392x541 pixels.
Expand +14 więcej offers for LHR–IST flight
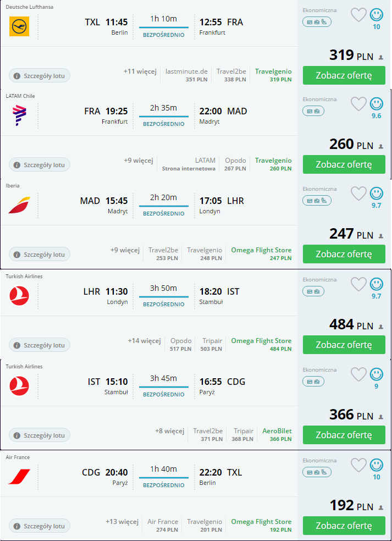coord(144,340)
